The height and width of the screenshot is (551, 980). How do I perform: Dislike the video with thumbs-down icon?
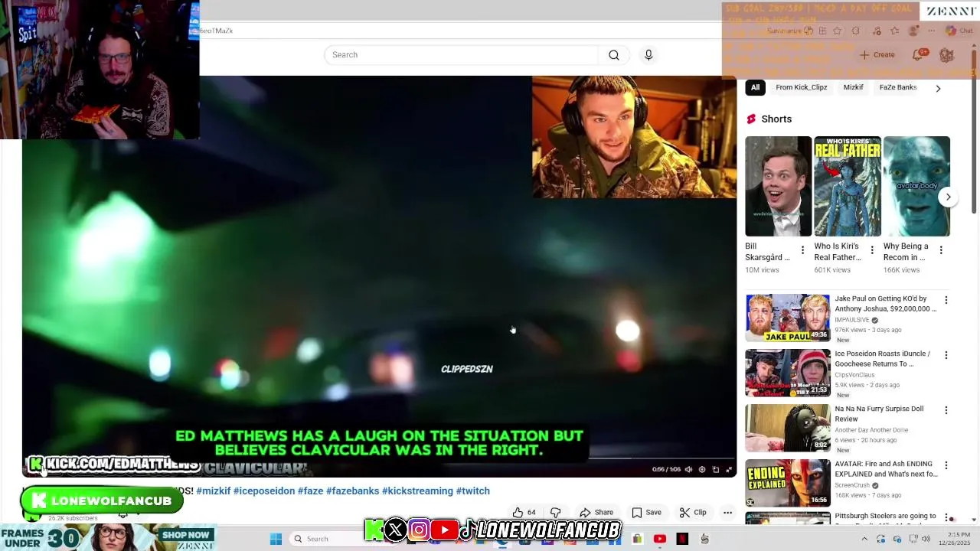click(x=556, y=513)
